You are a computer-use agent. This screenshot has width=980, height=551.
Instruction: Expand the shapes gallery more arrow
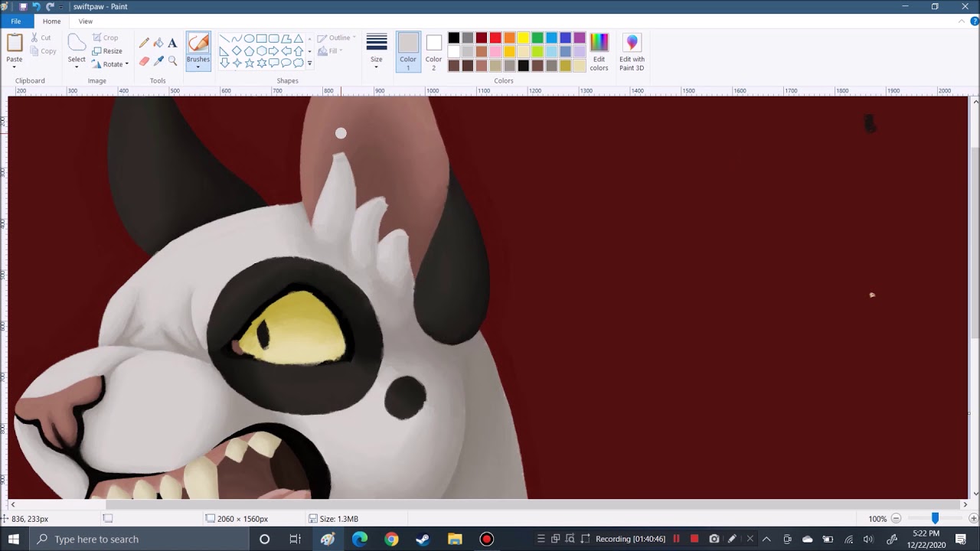coord(309,64)
